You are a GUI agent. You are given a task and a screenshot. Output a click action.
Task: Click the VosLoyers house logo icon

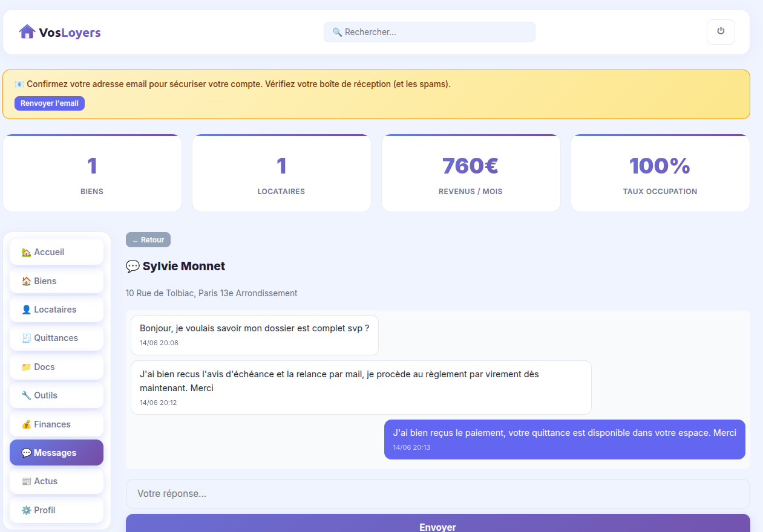click(x=27, y=32)
